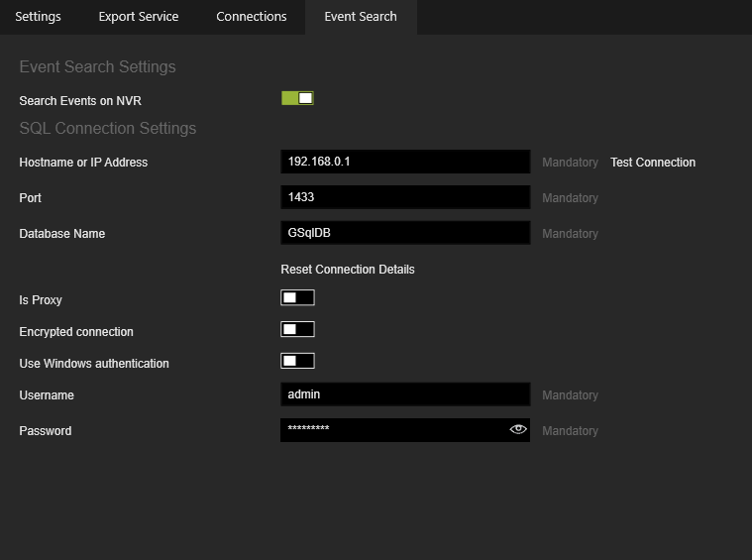Select the Database Name field
752x560 pixels.
[405, 233]
